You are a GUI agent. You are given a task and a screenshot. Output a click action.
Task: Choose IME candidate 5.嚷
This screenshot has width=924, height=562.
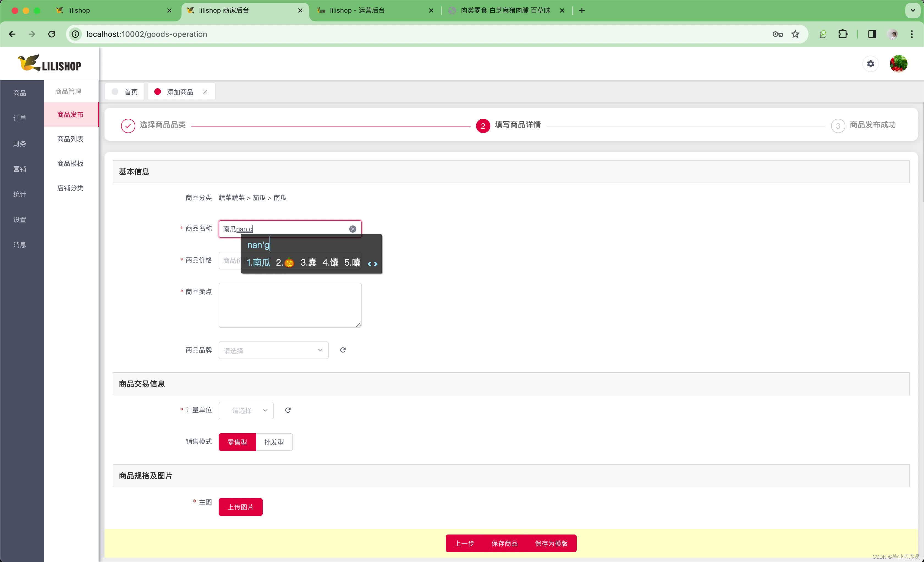click(353, 263)
